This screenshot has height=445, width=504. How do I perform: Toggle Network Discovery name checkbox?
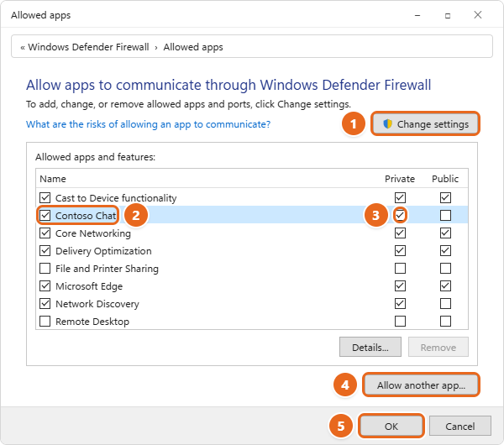coord(45,304)
